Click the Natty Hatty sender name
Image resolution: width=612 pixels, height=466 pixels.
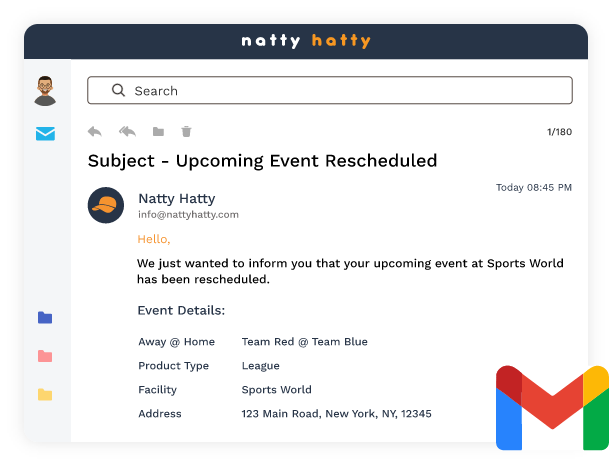pyautogui.click(x=176, y=198)
